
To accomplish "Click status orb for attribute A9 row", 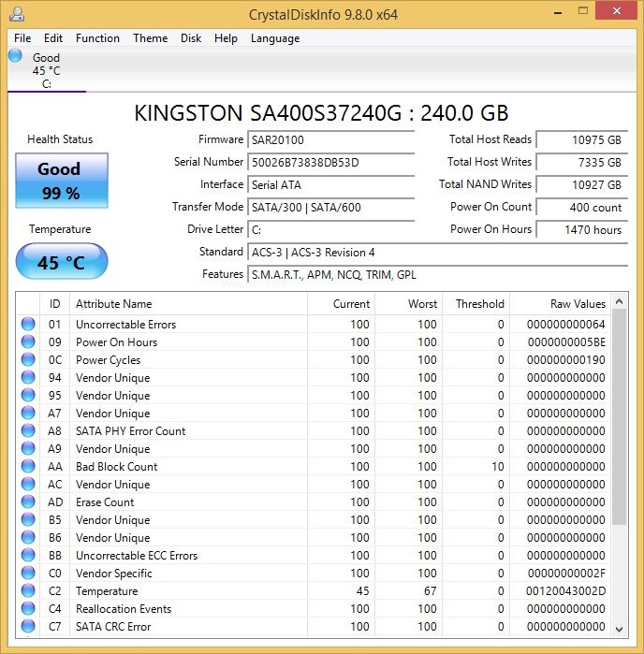I will tap(28, 448).
